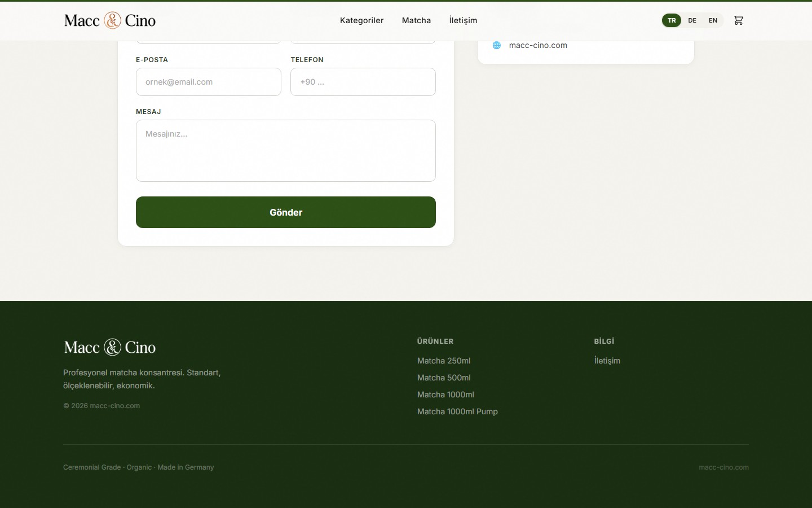The width and height of the screenshot is (812, 508).
Task: Open the Matcha 500ml footer link
Action: 444,378
